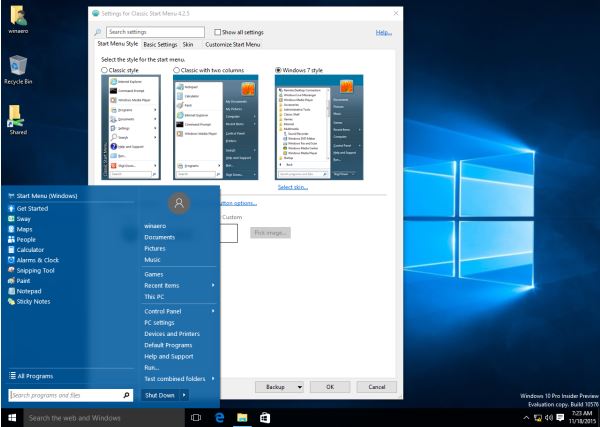Viewport: 600px width, 427px height.
Task: Select the Classic style radio button
Action: 104,70
